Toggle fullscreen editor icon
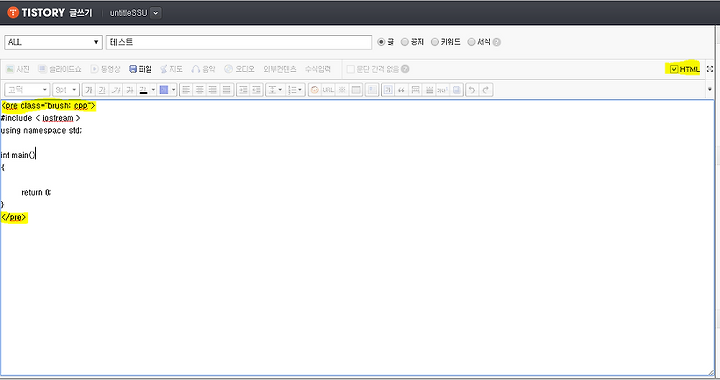 click(x=710, y=69)
